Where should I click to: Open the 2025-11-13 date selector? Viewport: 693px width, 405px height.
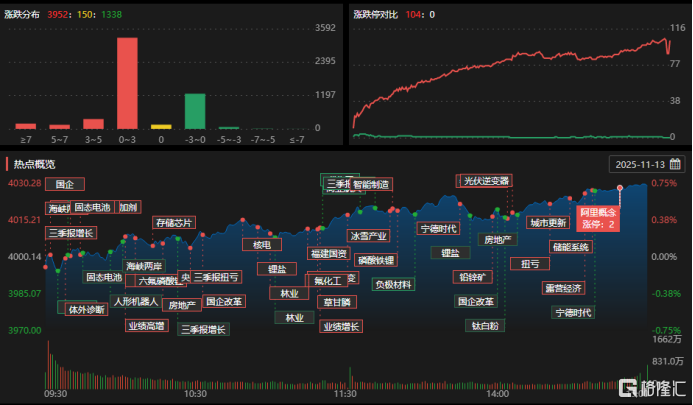pos(638,164)
